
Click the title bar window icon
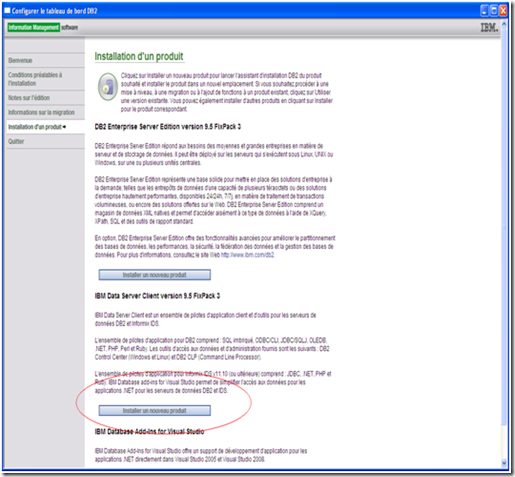point(7,11)
